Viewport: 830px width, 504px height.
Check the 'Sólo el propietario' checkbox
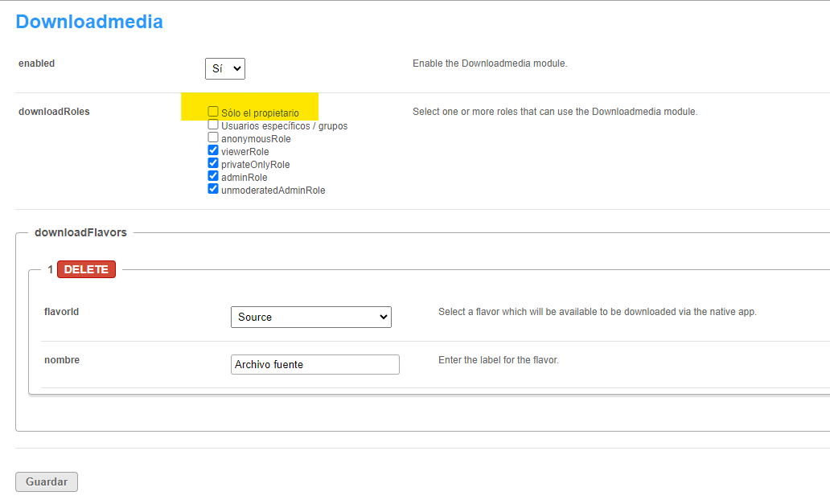213,112
